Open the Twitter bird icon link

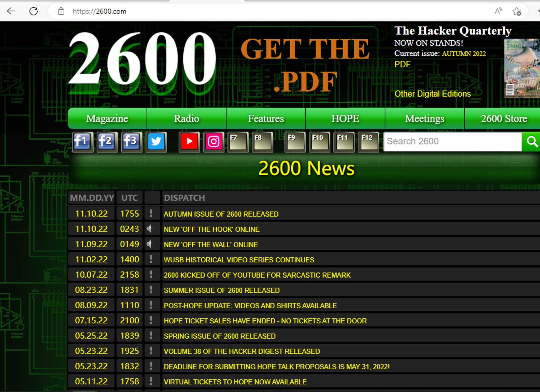coord(156,142)
